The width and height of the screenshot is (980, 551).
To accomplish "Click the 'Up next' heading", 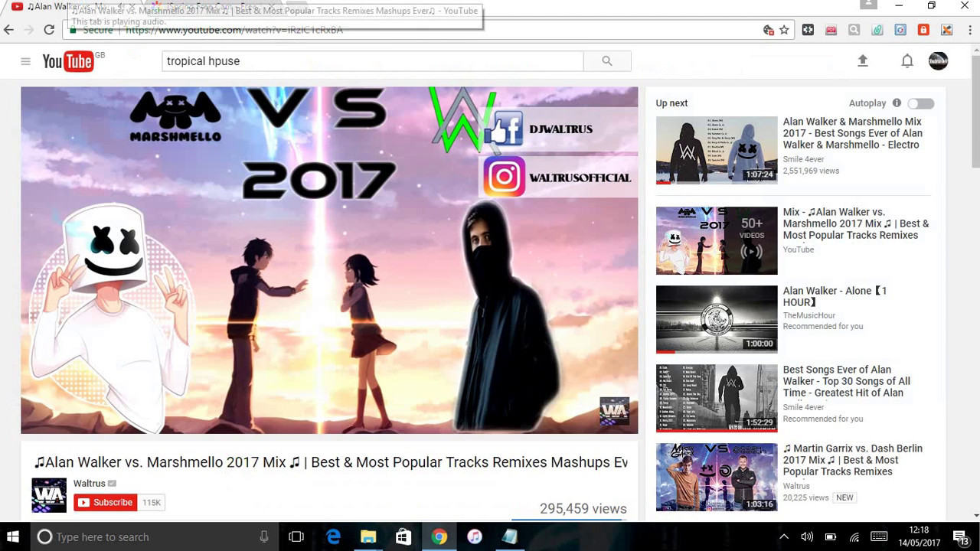I will [671, 103].
